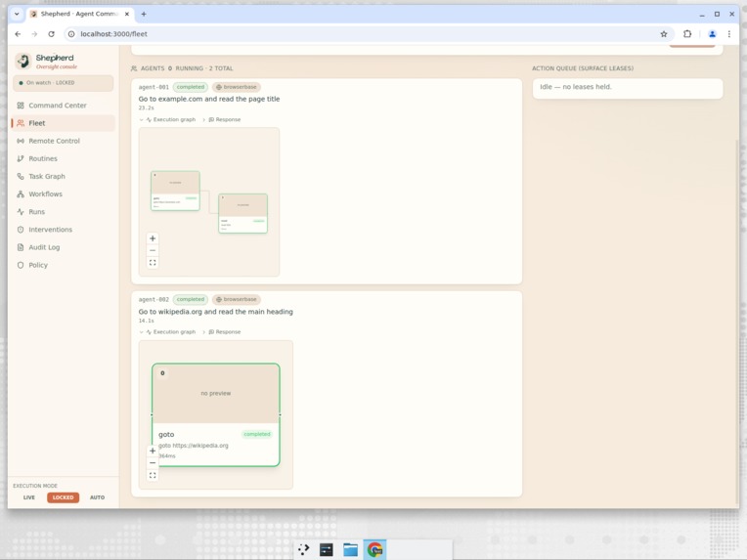Viewport: 747px width, 560px height.
Task: Reload the page in Chrome
Action: (52, 34)
